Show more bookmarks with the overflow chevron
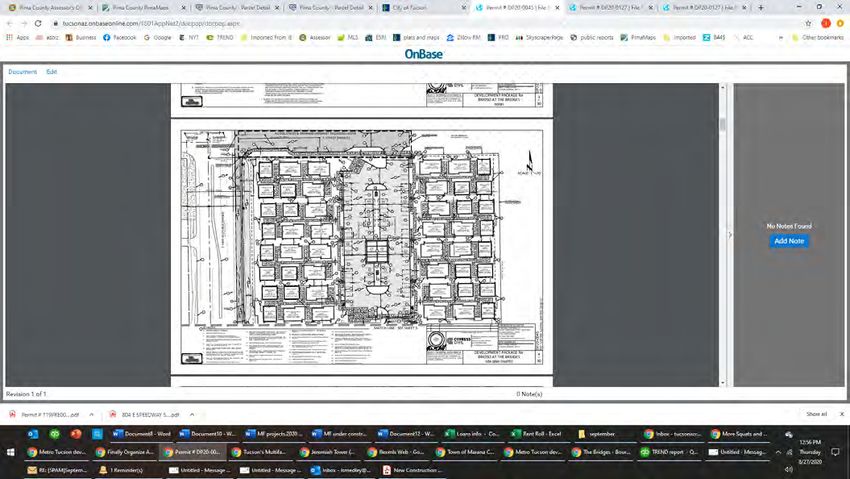Image resolution: width=850 pixels, height=479 pixels. pyautogui.click(x=781, y=37)
